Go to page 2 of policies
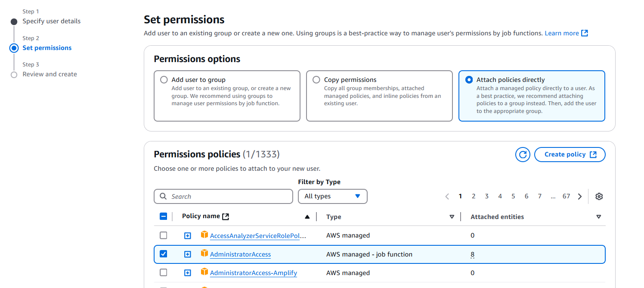 click(x=474, y=196)
